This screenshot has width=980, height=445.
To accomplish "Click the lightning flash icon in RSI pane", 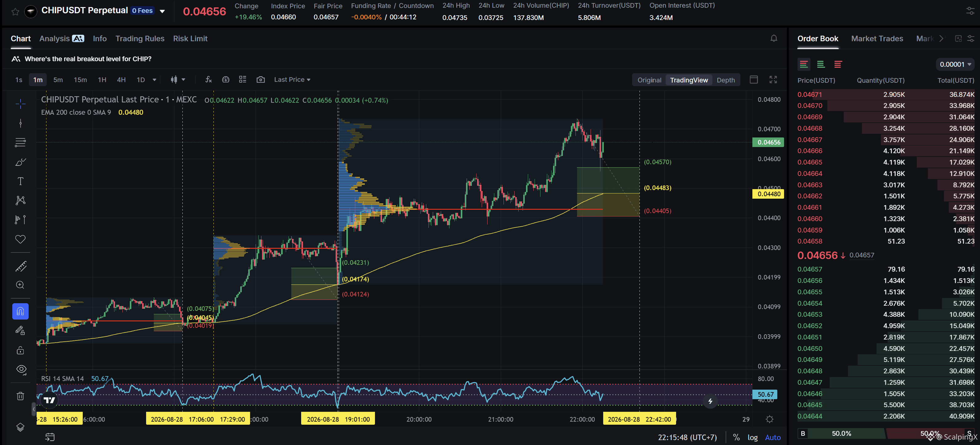I will pyautogui.click(x=710, y=401).
